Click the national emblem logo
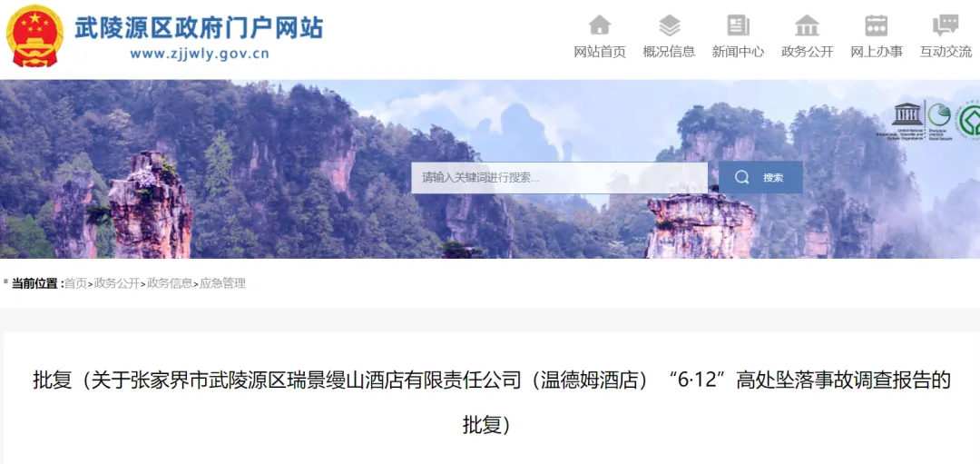Image resolution: width=980 pixels, height=464 pixels. pyautogui.click(x=34, y=35)
